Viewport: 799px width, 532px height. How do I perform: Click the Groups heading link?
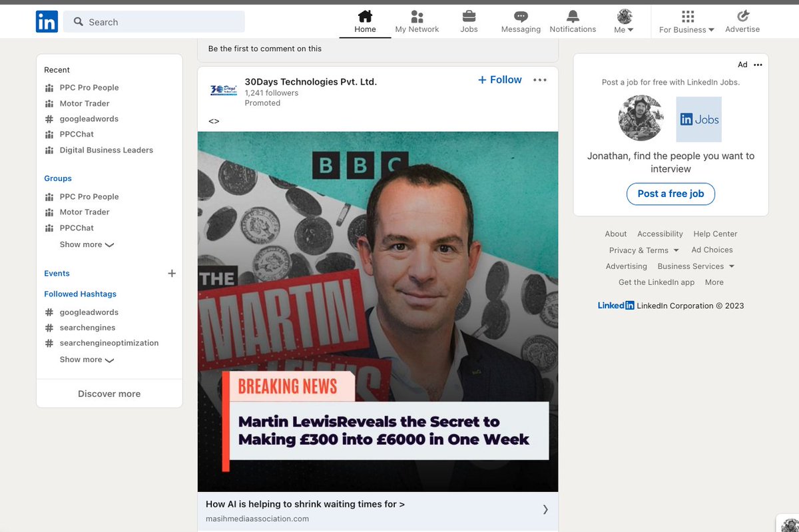[x=58, y=178]
